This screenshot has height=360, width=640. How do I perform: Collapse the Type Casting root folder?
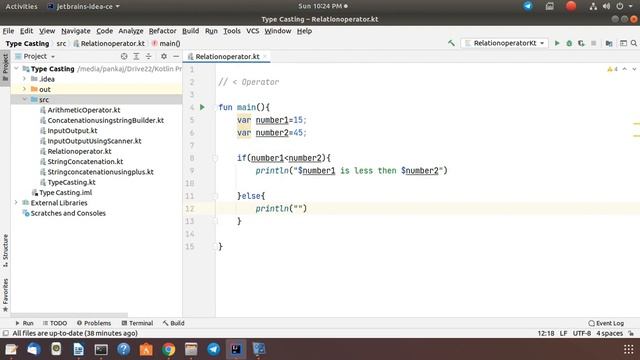[17, 69]
